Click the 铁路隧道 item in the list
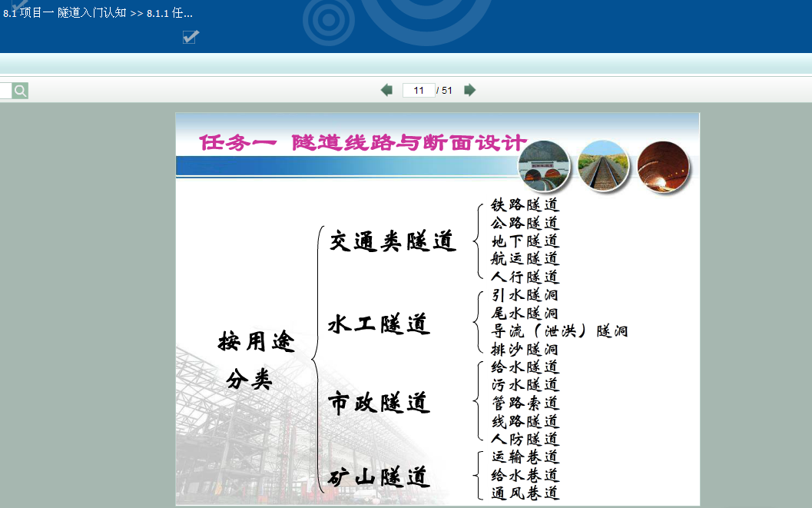This screenshot has width=812, height=508. [525, 205]
